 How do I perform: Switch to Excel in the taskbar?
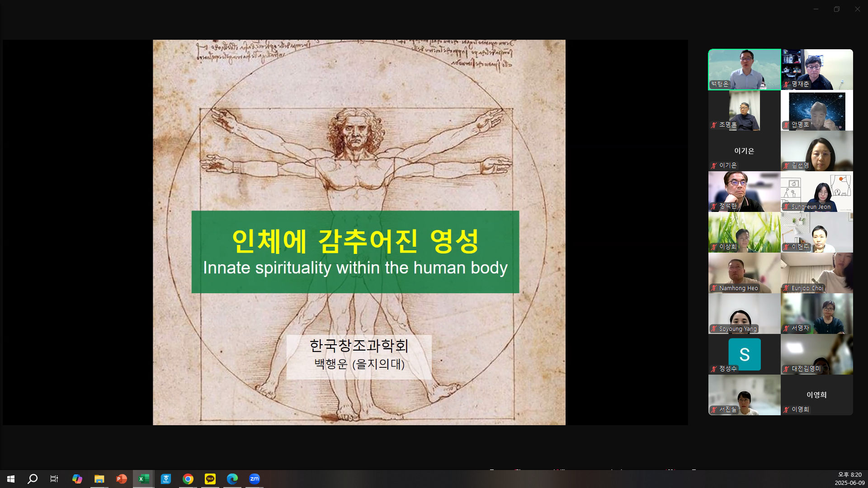click(x=144, y=479)
